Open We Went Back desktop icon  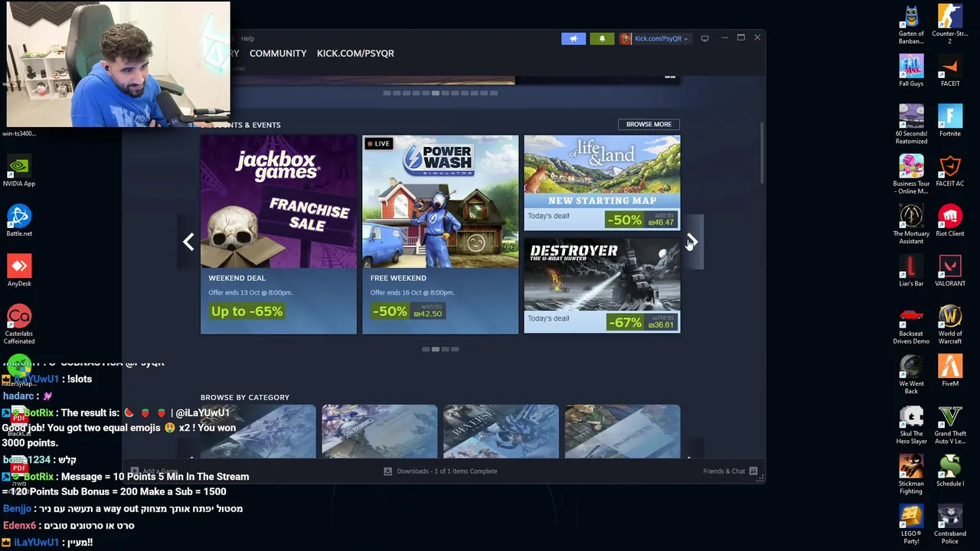[911, 375]
